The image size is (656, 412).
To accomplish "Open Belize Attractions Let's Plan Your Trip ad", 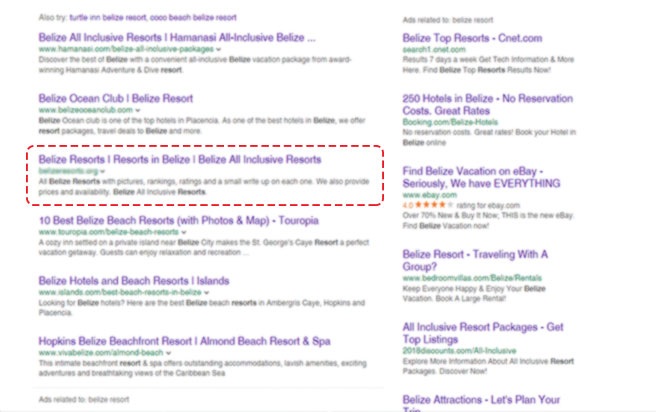I will (x=481, y=403).
